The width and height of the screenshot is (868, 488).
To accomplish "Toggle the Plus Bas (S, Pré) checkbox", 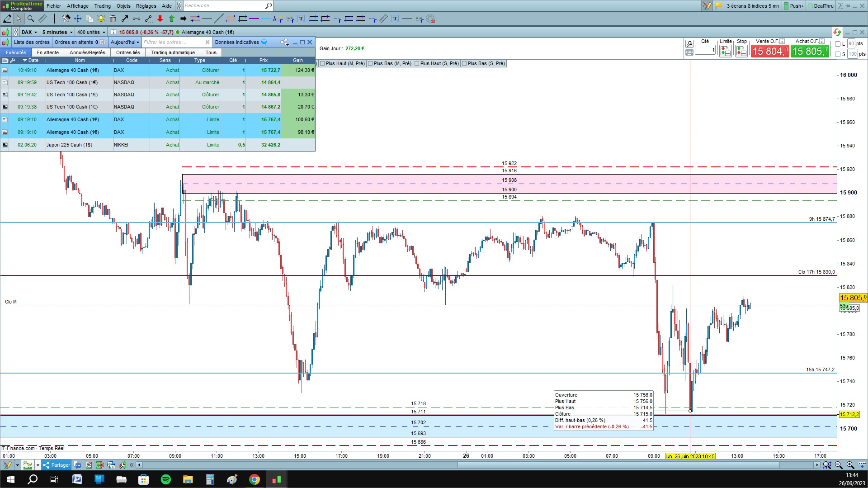I will coord(465,63).
